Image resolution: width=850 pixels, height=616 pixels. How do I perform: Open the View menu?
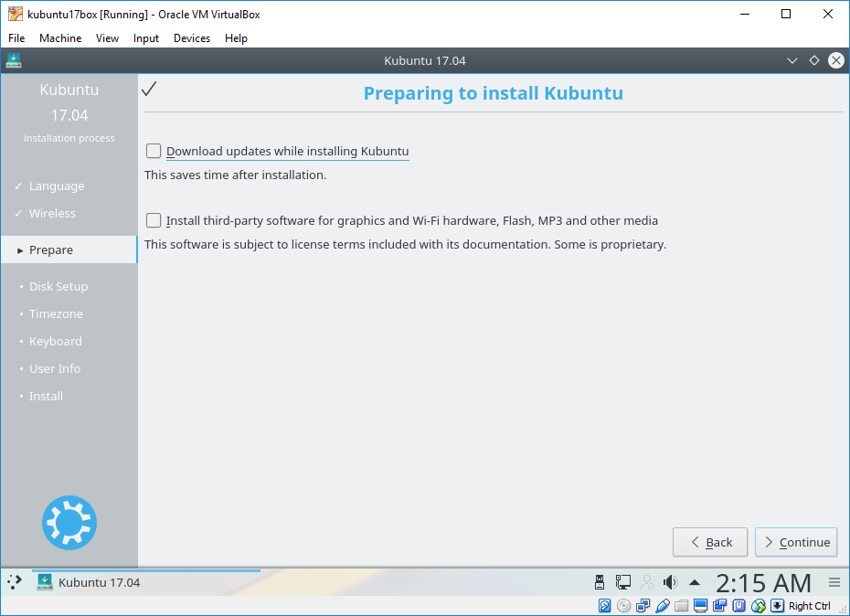tap(107, 38)
